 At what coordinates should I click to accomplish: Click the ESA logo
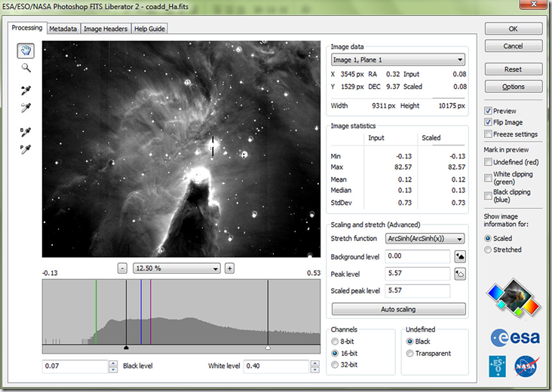(515, 338)
